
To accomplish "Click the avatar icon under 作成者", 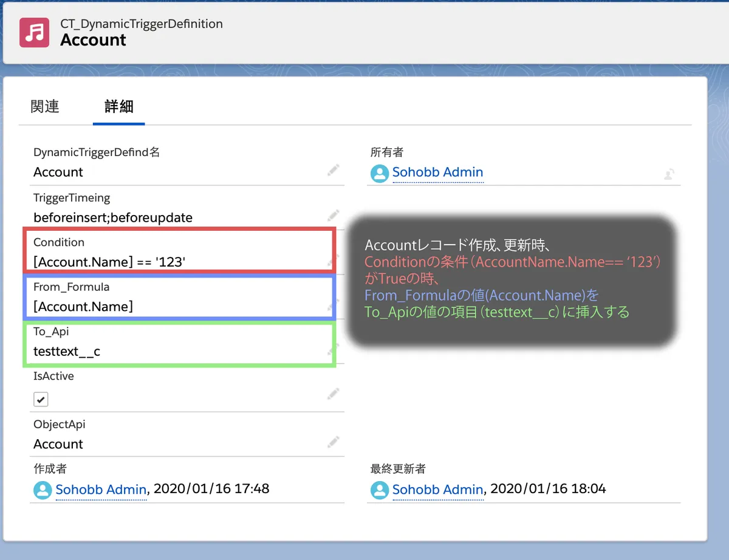I will click(43, 490).
